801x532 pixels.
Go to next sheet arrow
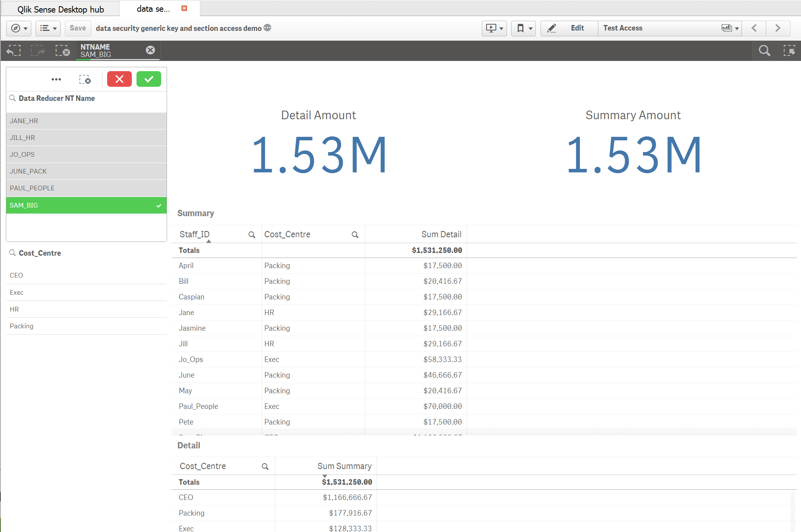pos(778,28)
